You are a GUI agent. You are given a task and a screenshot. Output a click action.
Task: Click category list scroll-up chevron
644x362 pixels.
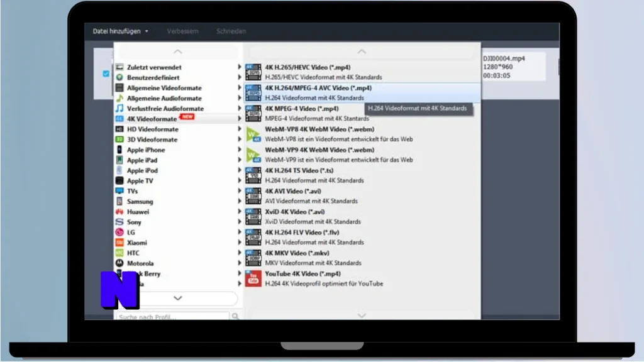tap(178, 52)
